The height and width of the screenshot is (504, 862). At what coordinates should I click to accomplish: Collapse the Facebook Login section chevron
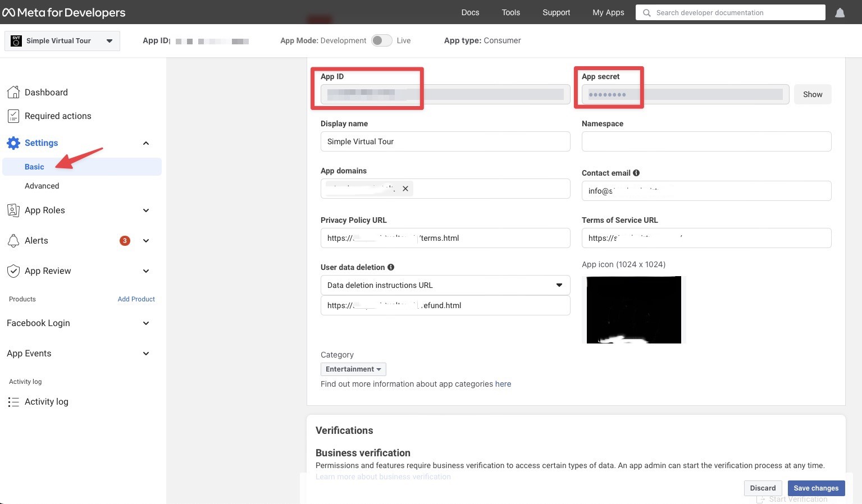point(145,323)
